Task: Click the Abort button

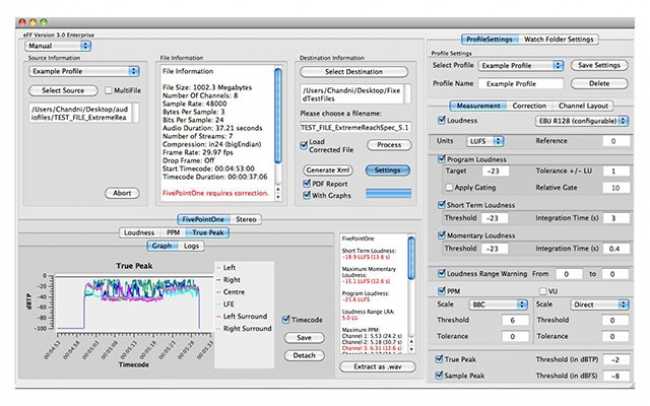Action: point(122,193)
